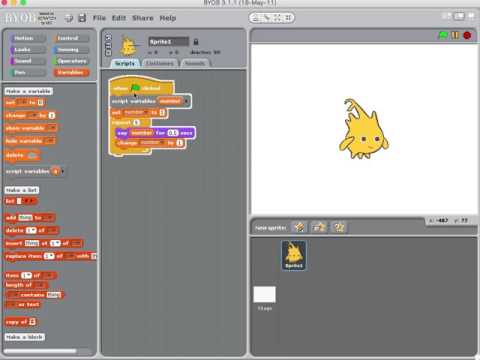Select the Motion block category
The image size is (480, 360).
tap(28, 38)
